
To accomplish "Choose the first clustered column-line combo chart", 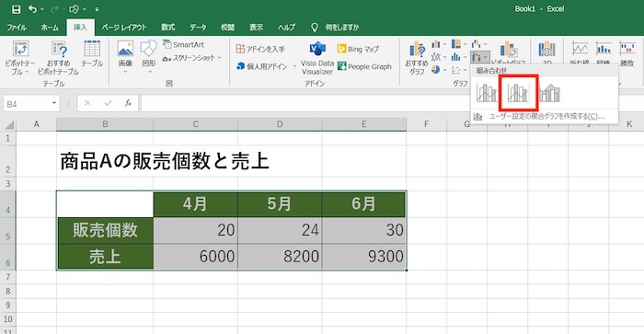I will [x=487, y=93].
